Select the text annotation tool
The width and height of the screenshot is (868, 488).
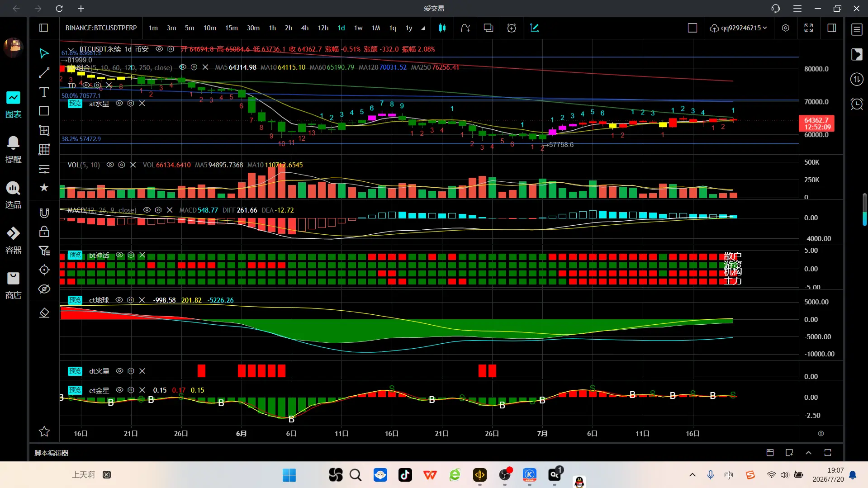click(44, 92)
